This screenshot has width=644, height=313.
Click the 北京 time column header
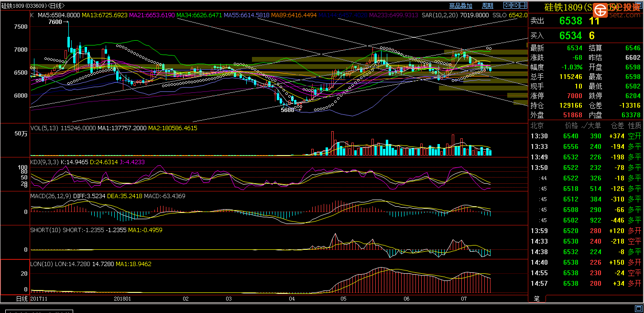click(x=537, y=125)
